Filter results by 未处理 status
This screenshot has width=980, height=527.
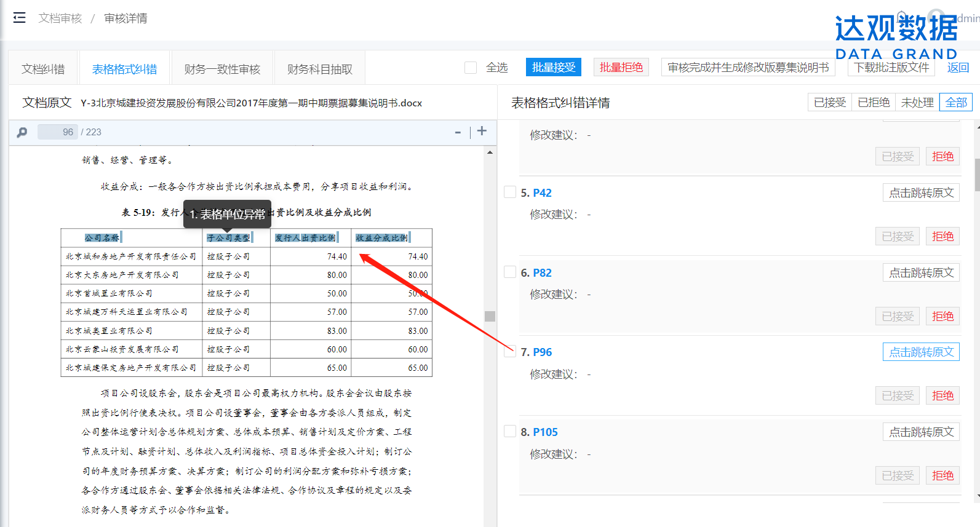[917, 103]
